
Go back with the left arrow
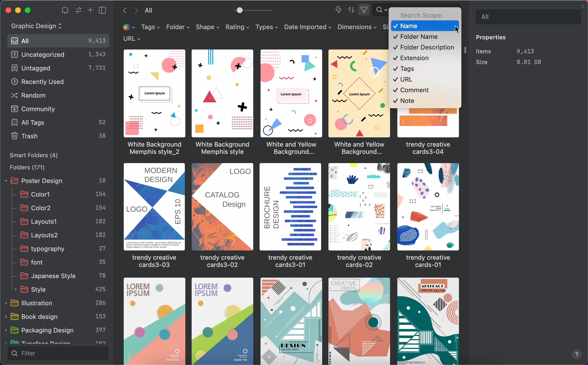click(125, 10)
